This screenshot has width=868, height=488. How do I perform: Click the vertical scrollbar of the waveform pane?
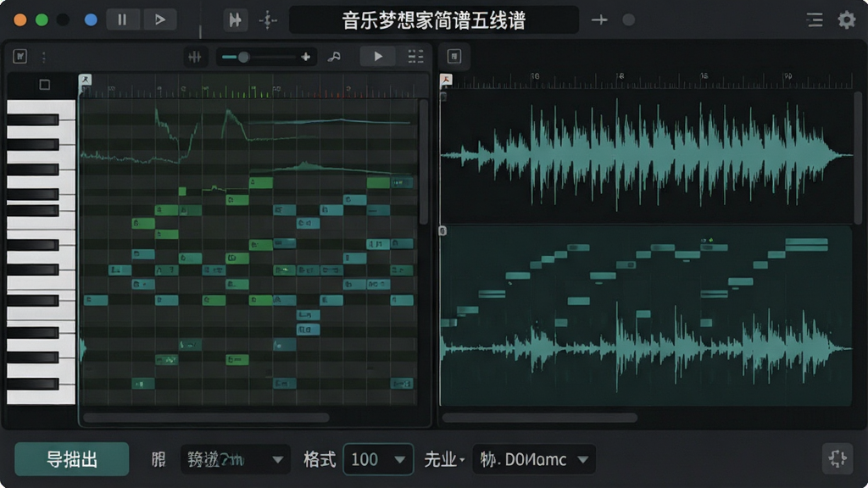pos(858,158)
